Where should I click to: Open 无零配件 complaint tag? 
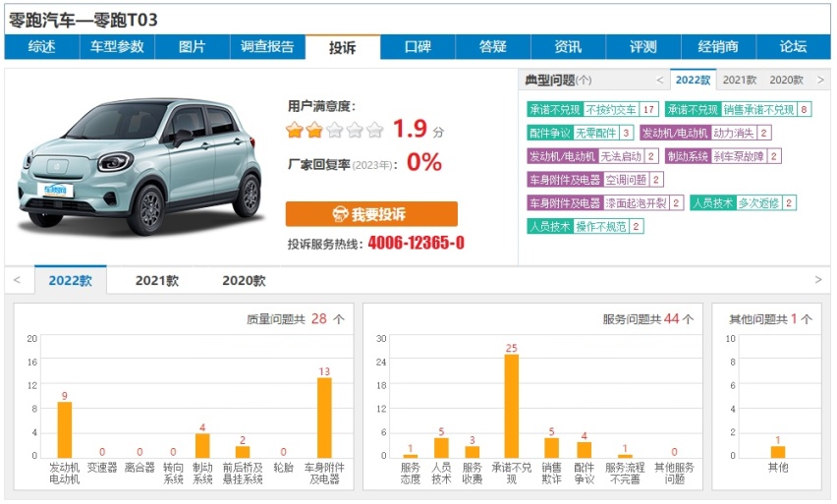[581, 133]
